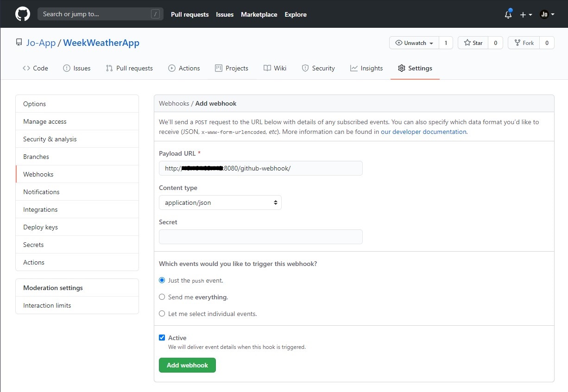Switch to the Actions tab
The image size is (568, 392).
(x=184, y=68)
